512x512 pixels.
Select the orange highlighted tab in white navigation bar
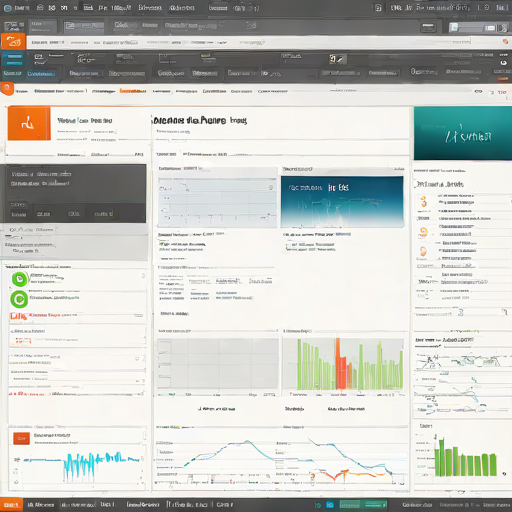point(133,91)
